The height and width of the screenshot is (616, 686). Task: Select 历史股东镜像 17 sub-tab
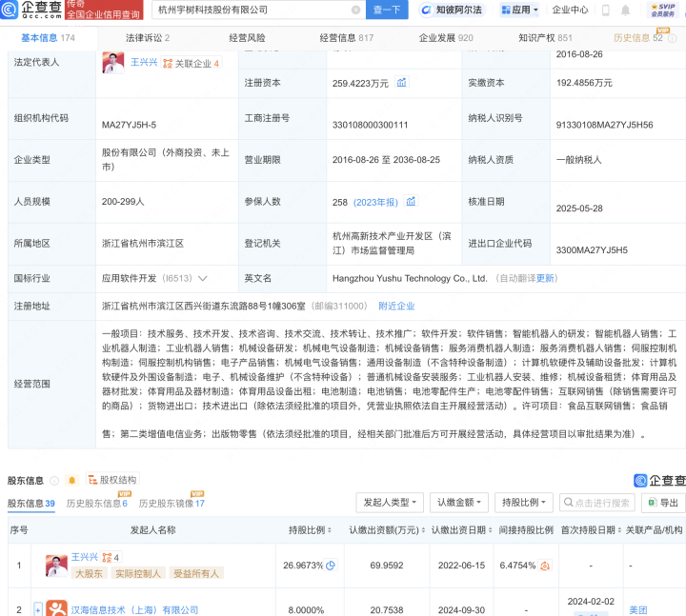point(171,504)
